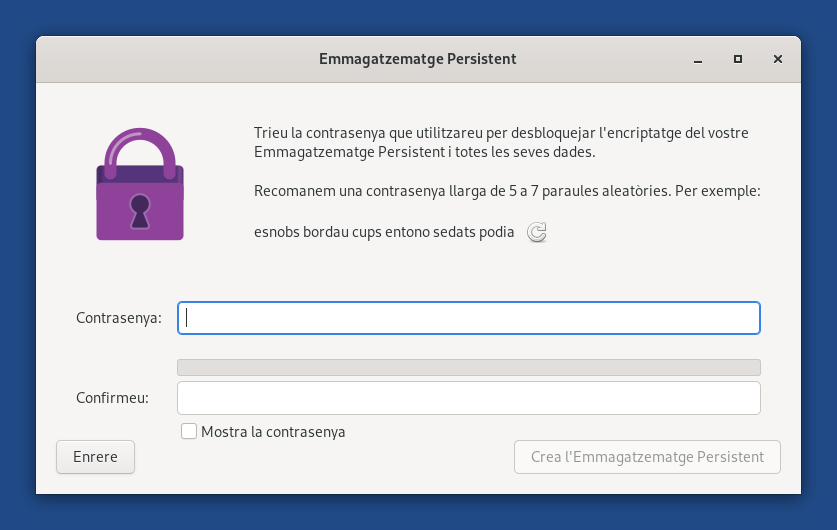
Task: Click the "Contrasenya:" field label
Action: [119, 318]
